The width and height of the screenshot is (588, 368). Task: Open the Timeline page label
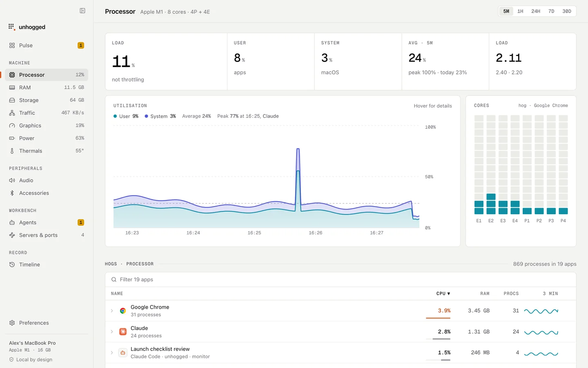click(x=29, y=265)
